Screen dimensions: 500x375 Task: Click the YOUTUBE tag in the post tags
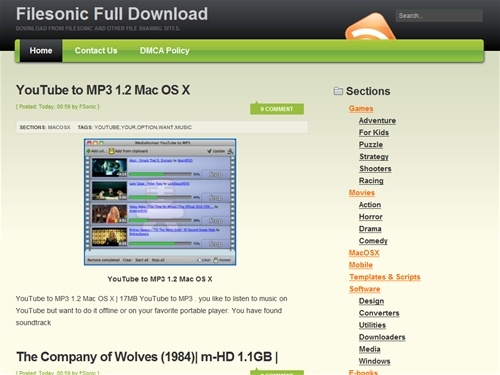click(x=107, y=127)
